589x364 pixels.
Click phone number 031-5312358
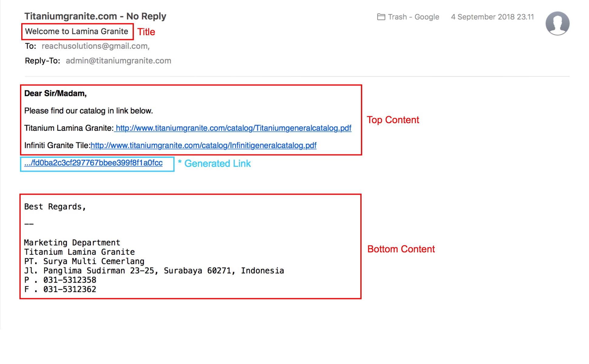click(x=70, y=280)
